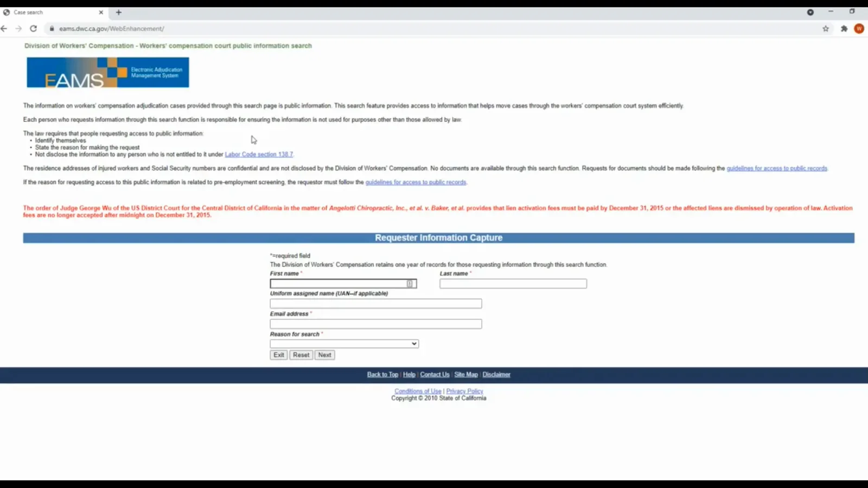
Task: Click the padlock site info icon
Action: (x=52, y=29)
